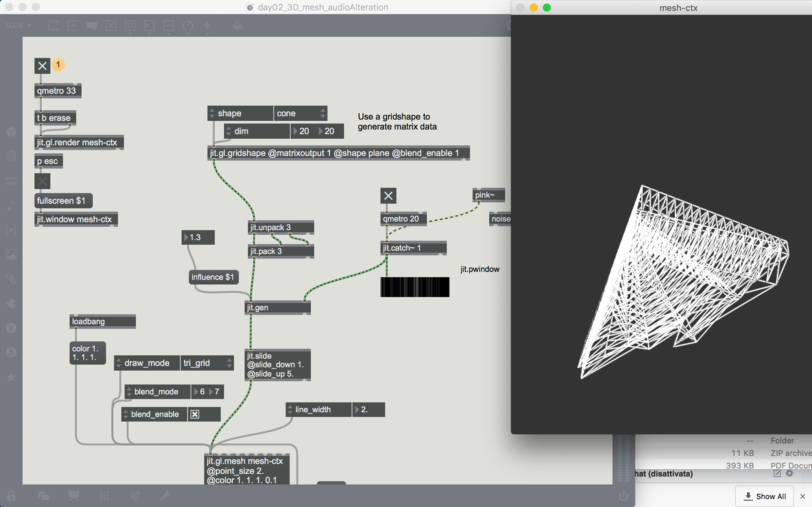Click the audio power icon bottom right
The image size is (812, 507).
click(x=623, y=496)
